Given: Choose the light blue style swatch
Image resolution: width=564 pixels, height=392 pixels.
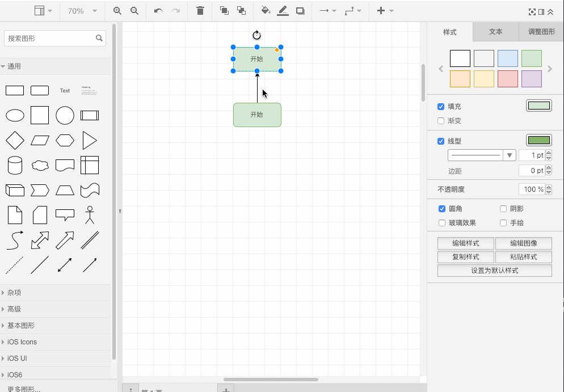Looking at the screenshot, I should pos(508,58).
